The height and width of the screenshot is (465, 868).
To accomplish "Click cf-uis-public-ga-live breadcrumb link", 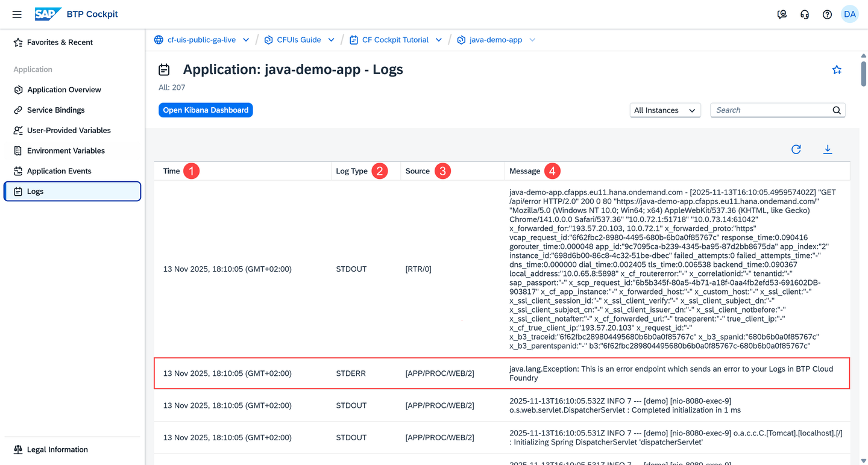I will tap(201, 40).
